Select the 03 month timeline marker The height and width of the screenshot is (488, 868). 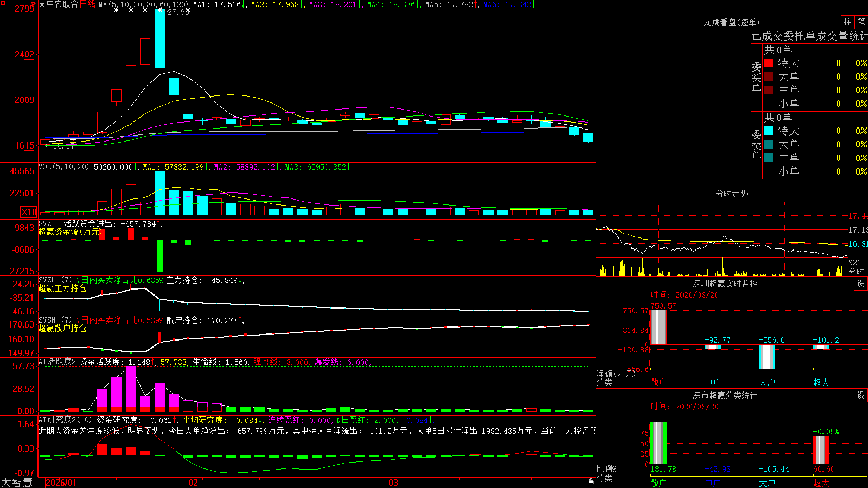click(393, 483)
